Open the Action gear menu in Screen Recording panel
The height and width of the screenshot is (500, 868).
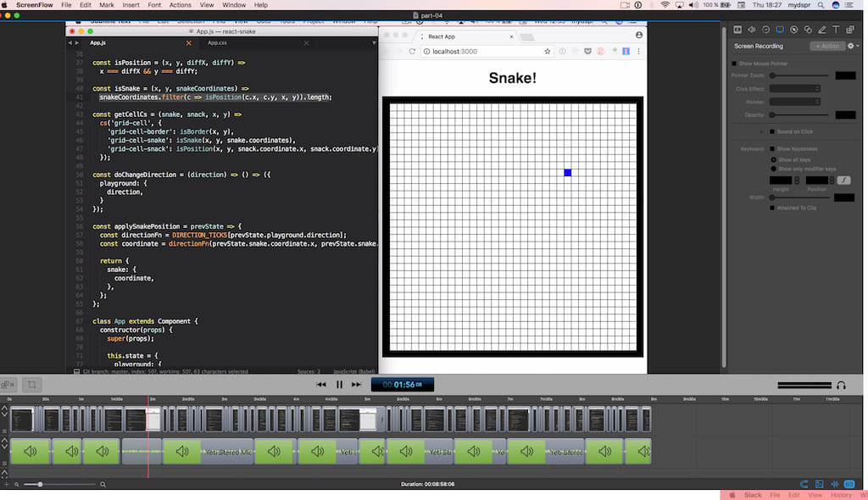click(x=850, y=46)
